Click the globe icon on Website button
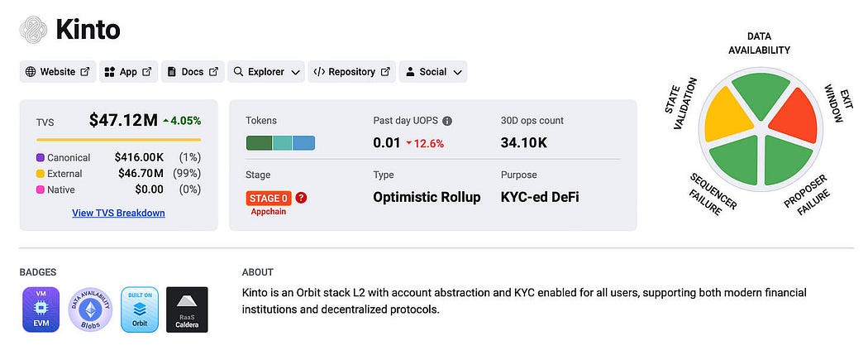This screenshot has height=350, width=868. click(30, 72)
